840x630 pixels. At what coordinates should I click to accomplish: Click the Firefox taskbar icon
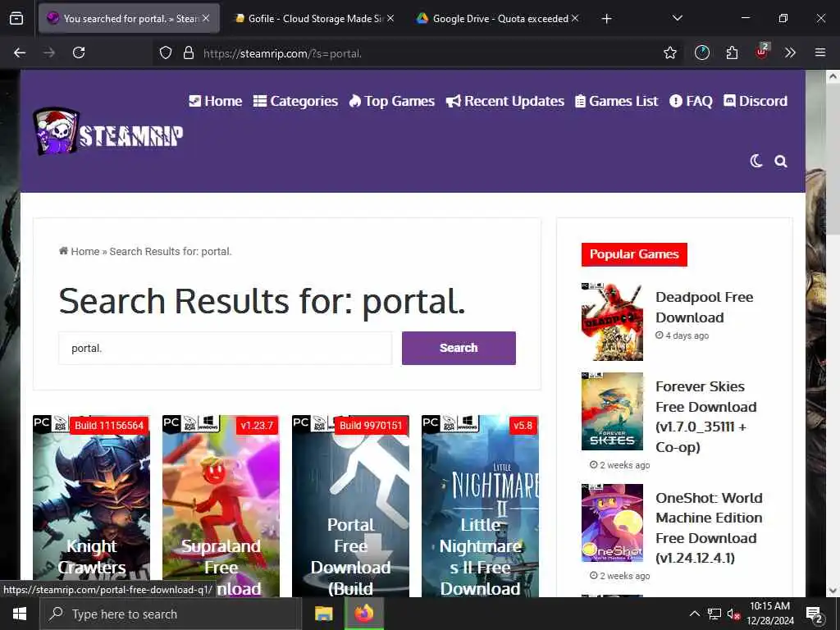pyautogui.click(x=363, y=614)
